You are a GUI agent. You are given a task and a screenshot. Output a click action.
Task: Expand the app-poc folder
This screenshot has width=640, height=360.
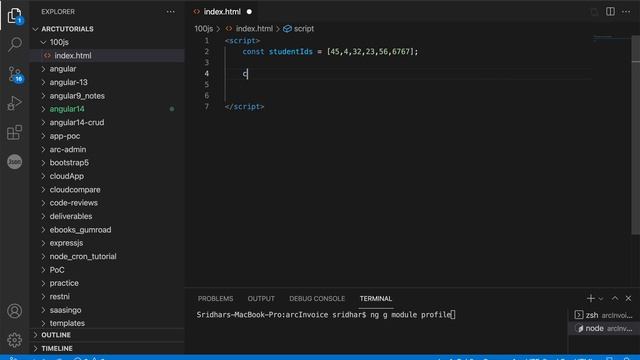coord(64,136)
